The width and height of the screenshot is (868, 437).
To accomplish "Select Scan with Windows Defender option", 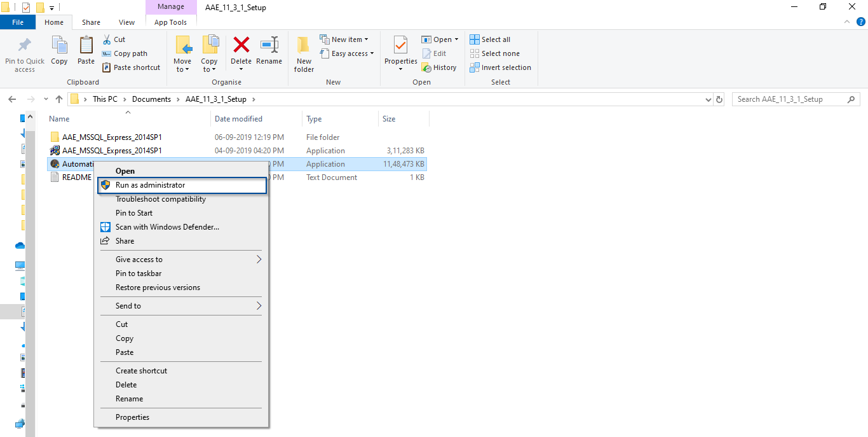I will [167, 227].
